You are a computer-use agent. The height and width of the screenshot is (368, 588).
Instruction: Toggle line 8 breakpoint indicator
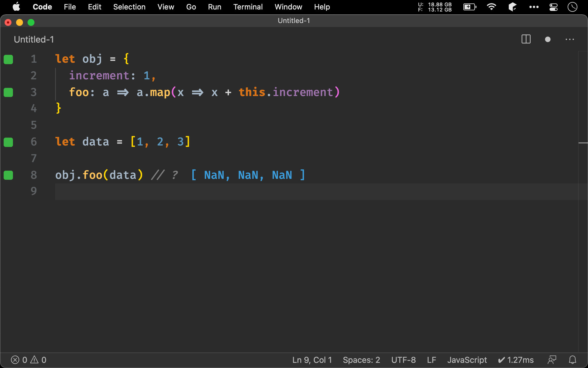point(8,175)
